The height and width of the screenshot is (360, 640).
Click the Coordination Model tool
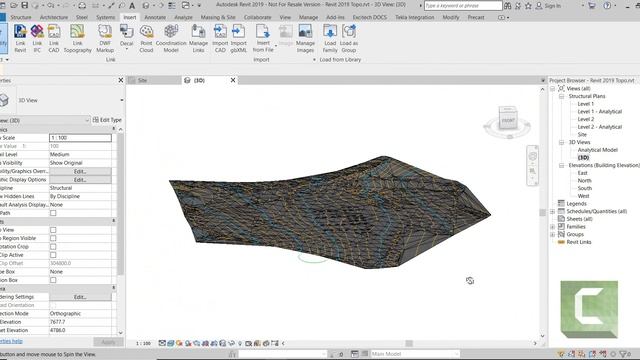coord(171,38)
